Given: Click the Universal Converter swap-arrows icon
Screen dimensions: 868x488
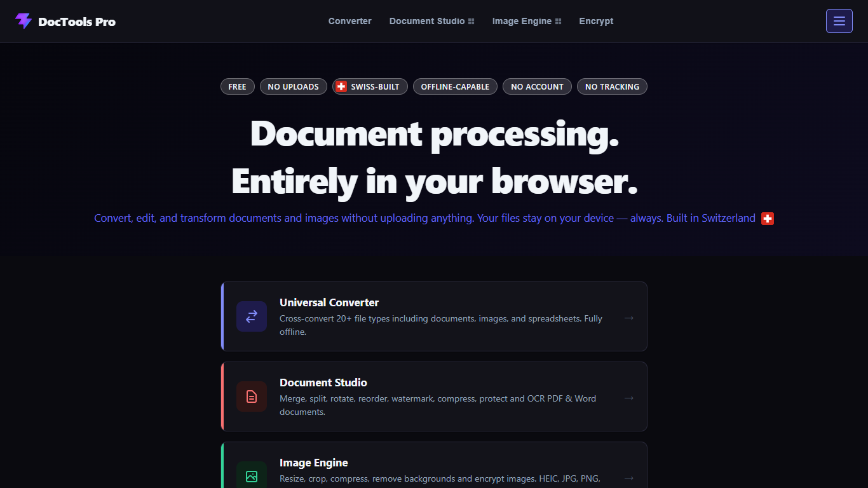Looking at the screenshot, I should (x=252, y=316).
